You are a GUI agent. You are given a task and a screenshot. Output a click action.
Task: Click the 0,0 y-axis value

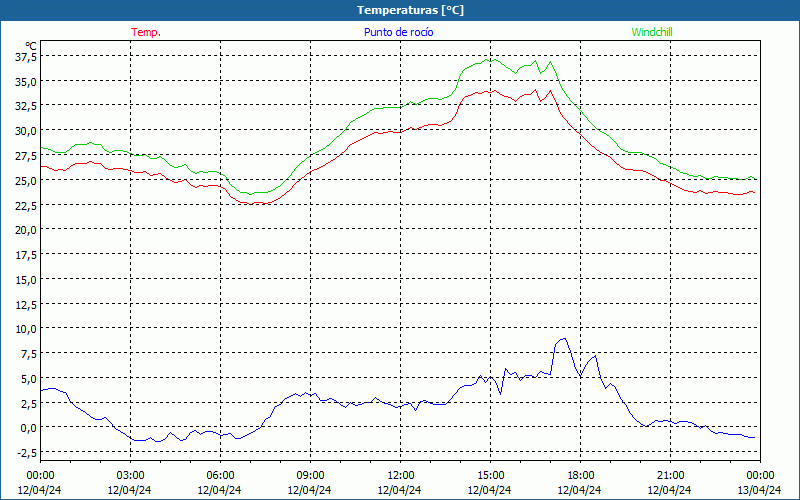coord(29,428)
